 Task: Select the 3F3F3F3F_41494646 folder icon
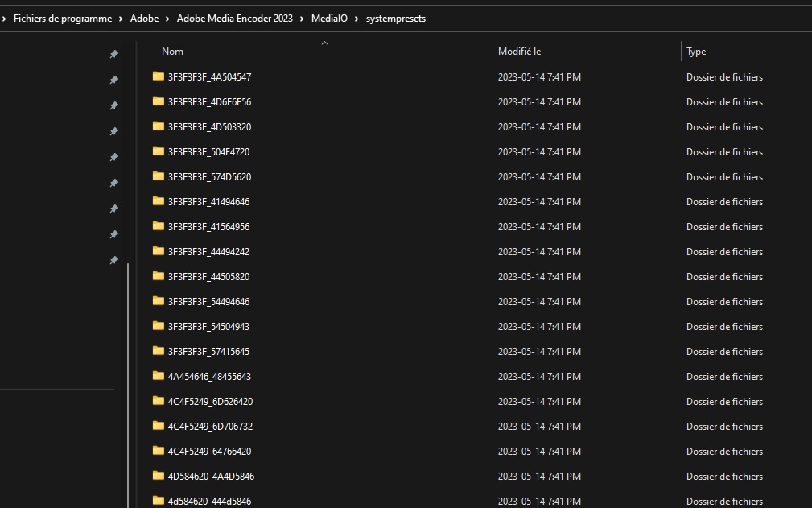click(159, 201)
